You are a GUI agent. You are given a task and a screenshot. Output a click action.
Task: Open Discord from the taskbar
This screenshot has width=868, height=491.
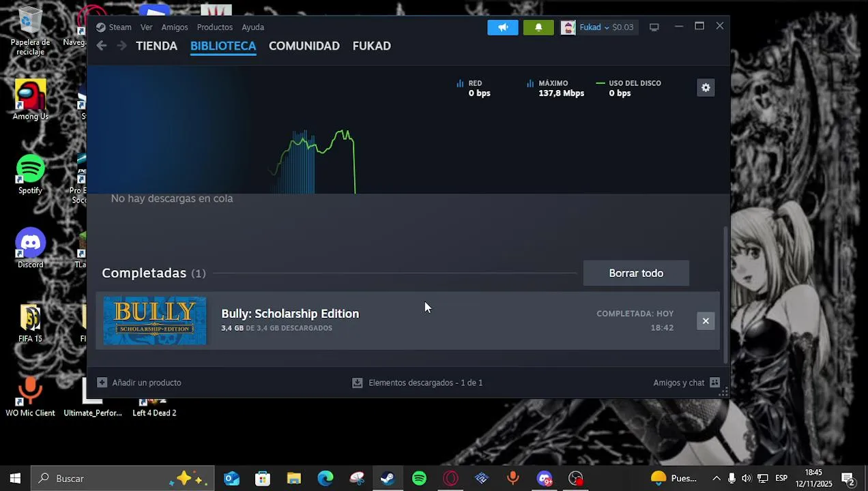(545, 479)
